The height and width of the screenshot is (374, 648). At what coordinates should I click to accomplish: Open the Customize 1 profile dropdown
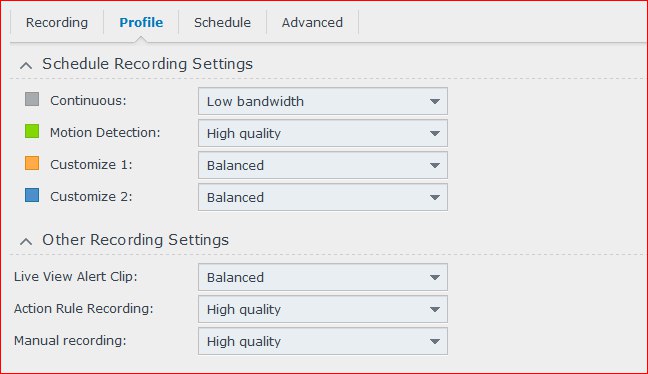323,165
